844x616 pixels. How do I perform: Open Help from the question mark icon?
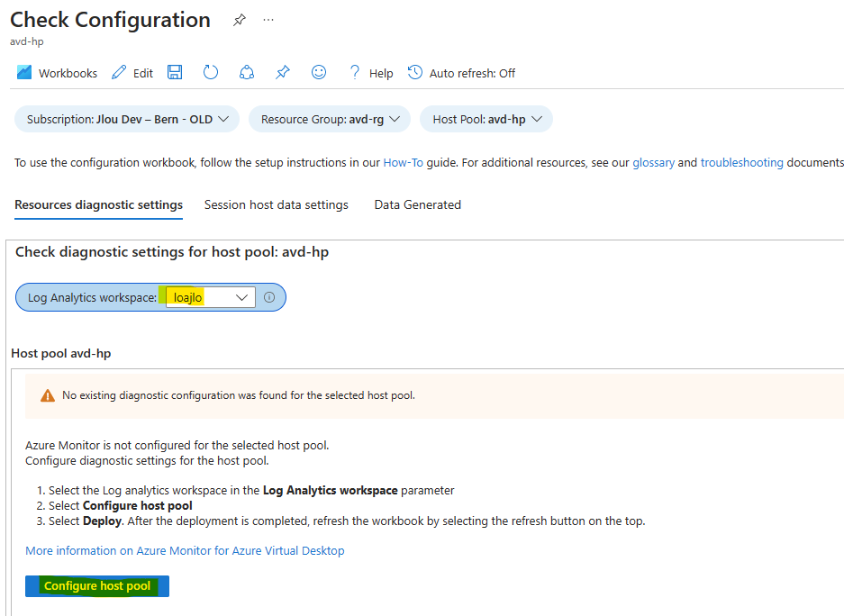click(355, 73)
